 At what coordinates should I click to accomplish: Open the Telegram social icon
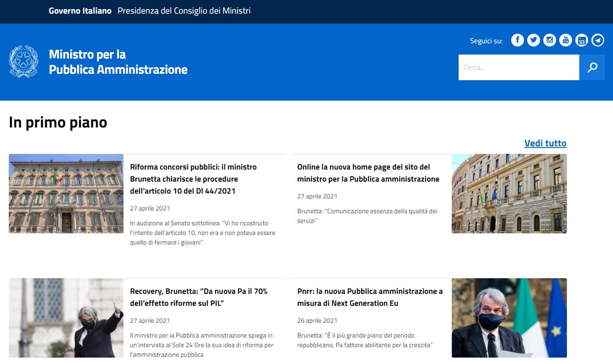[598, 40]
